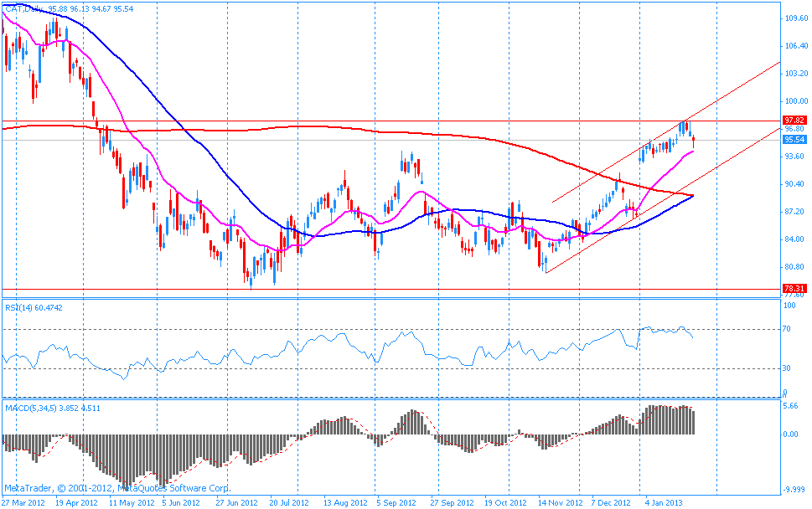This screenshot has width=812, height=509.
Task: Click the -9.999 value on MACD scale
Action: coord(793,491)
